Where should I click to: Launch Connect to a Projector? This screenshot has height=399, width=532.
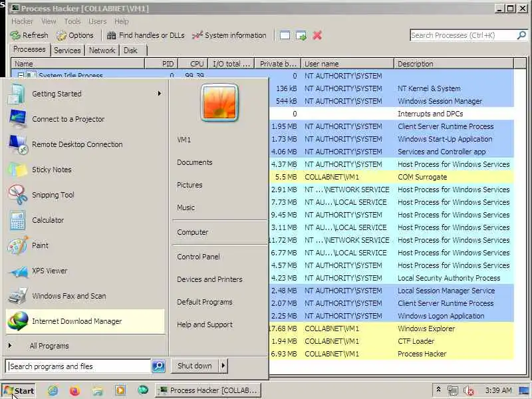point(85,119)
